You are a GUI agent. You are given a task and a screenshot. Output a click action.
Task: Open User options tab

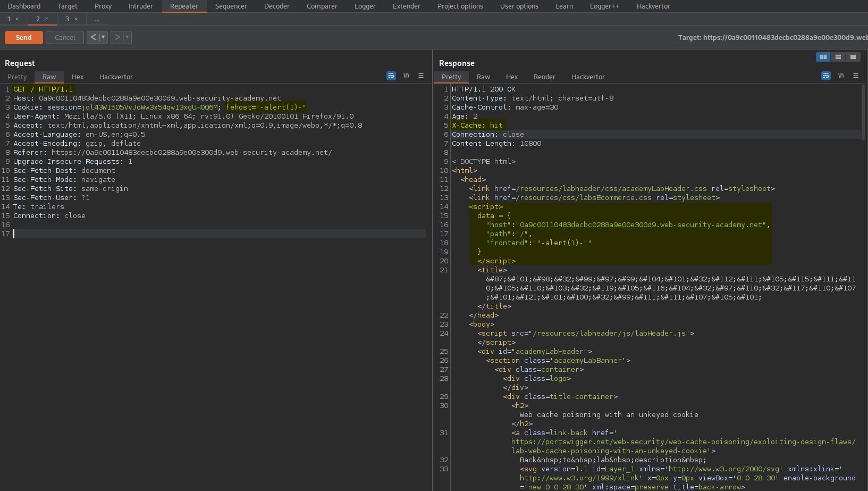click(519, 6)
